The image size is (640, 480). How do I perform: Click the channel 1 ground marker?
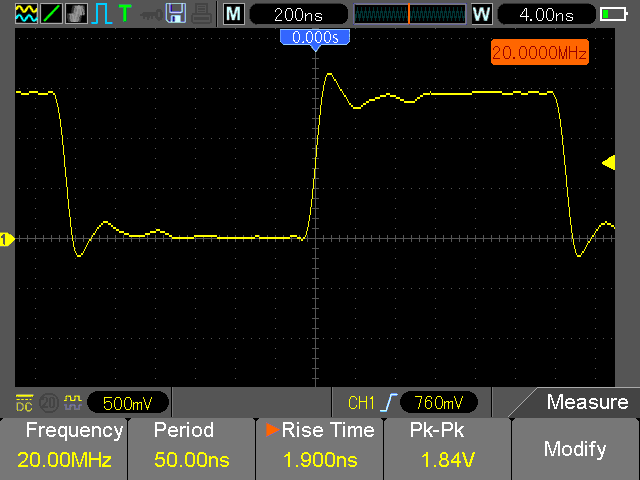[x=7, y=239]
